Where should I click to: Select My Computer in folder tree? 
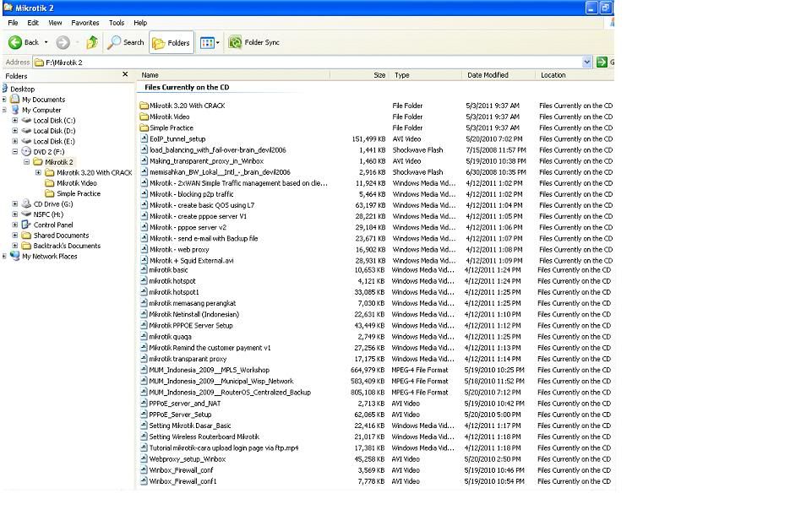tap(41, 110)
